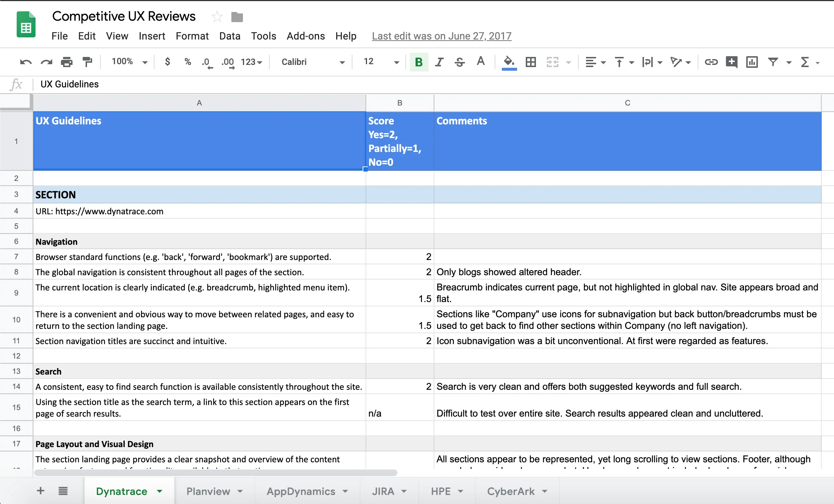The width and height of the screenshot is (834, 504).
Task: Open the Borders tool
Action: [x=530, y=62]
